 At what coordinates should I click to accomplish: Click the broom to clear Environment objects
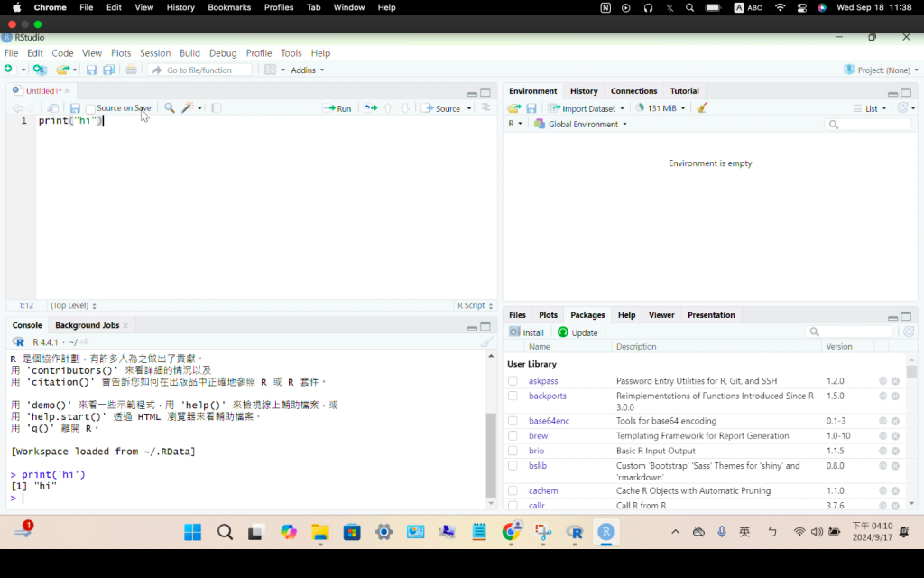[x=702, y=108]
